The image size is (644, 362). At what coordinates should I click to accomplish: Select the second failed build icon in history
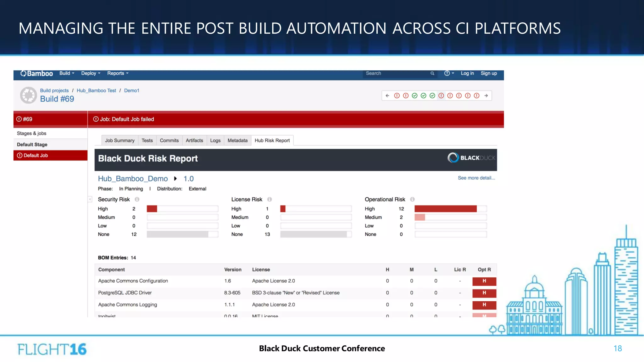(x=406, y=96)
